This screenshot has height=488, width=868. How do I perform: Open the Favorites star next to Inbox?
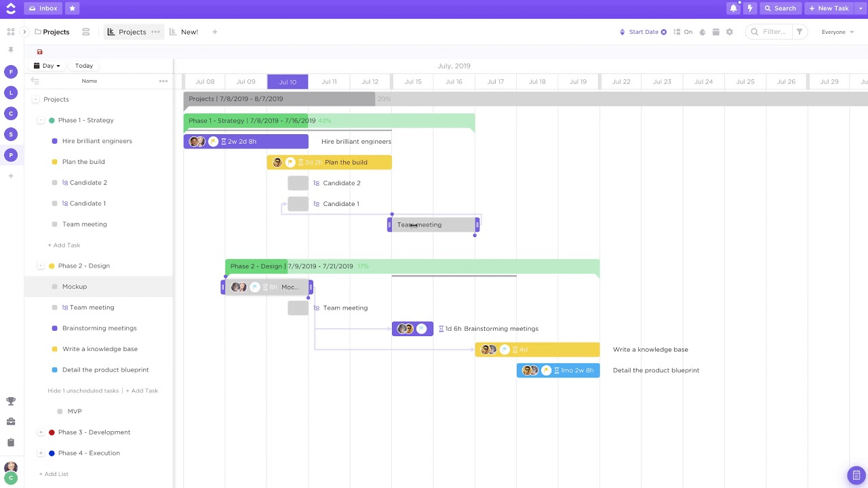tap(73, 8)
